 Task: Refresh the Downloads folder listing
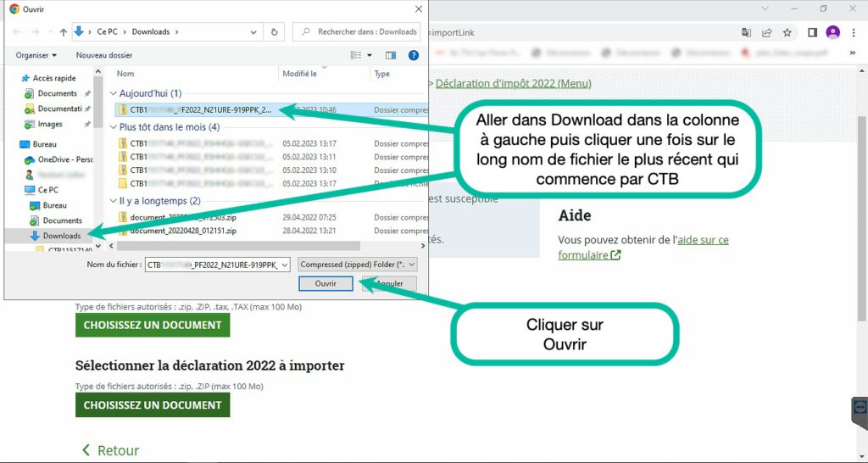[x=274, y=32]
